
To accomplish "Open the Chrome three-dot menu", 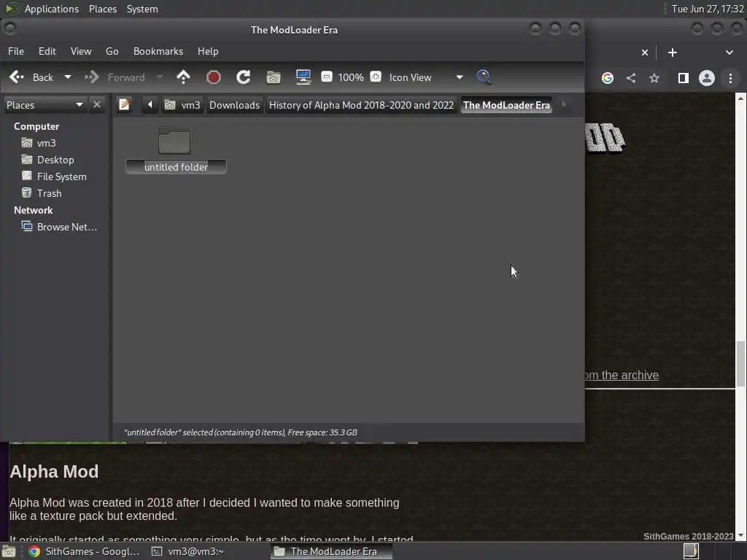I will pyautogui.click(x=730, y=78).
